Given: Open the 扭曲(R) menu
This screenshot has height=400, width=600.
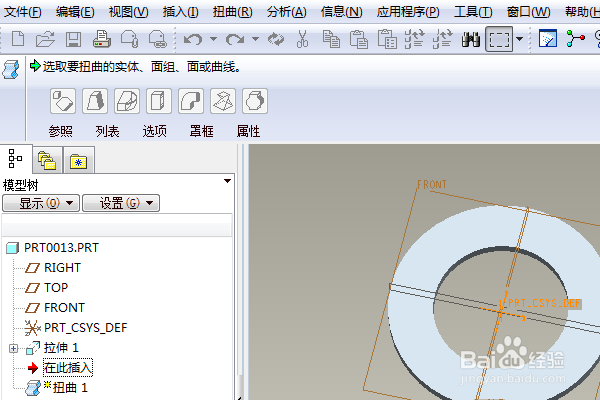Looking at the screenshot, I should click(233, 12).
